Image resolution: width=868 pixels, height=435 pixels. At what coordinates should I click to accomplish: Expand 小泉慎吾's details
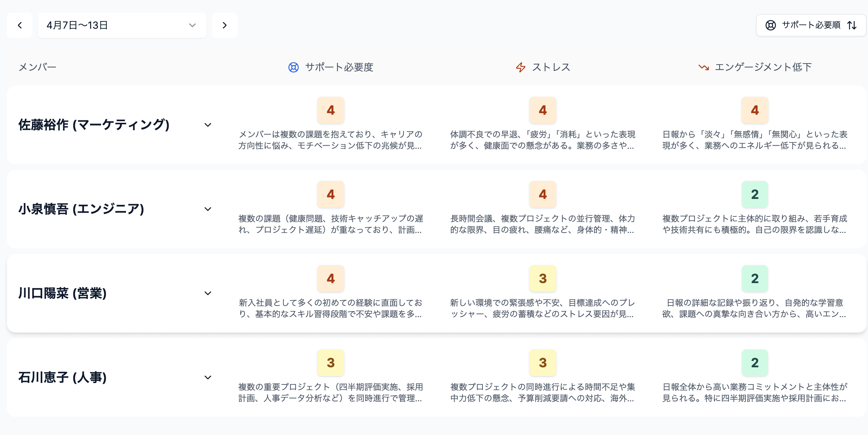(x=208, y=209)
